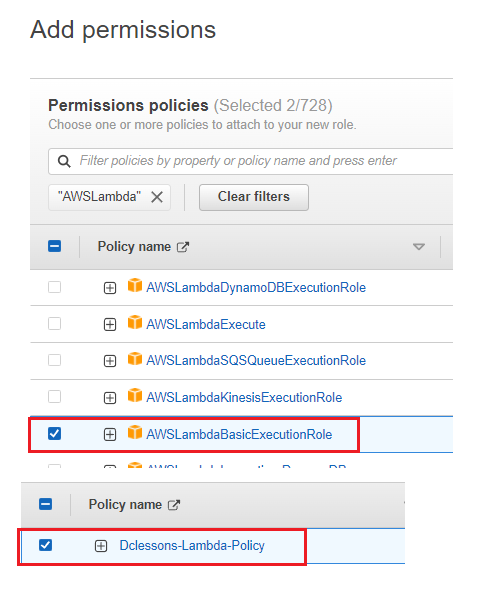This screenshot has width=478, height=611.
Task: Uncheck the AWSLambdaBasicExecutionRole checkbox
Action: (55, 434)
